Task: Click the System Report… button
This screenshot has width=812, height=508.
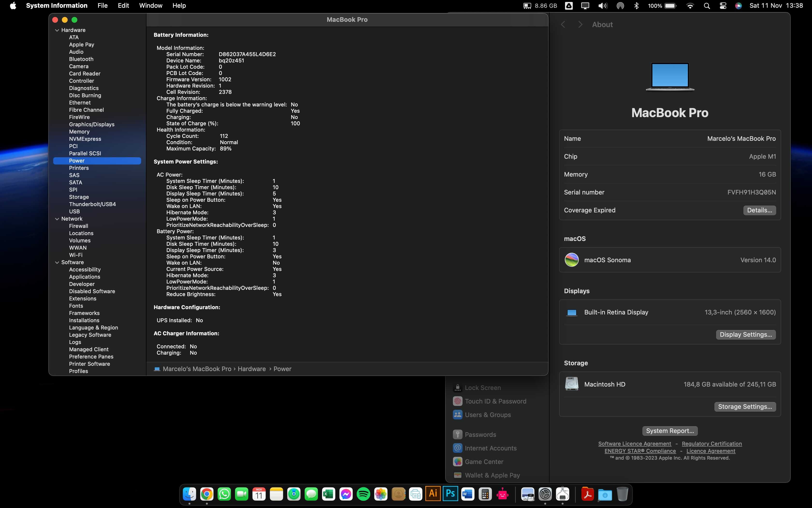Action: (x=670, y=431)
